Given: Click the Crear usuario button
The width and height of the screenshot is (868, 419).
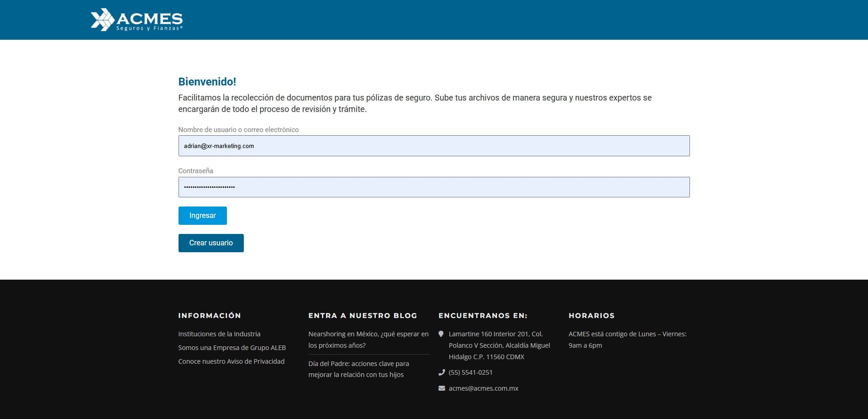Looking at the screenshot, I should coord(211,243).
